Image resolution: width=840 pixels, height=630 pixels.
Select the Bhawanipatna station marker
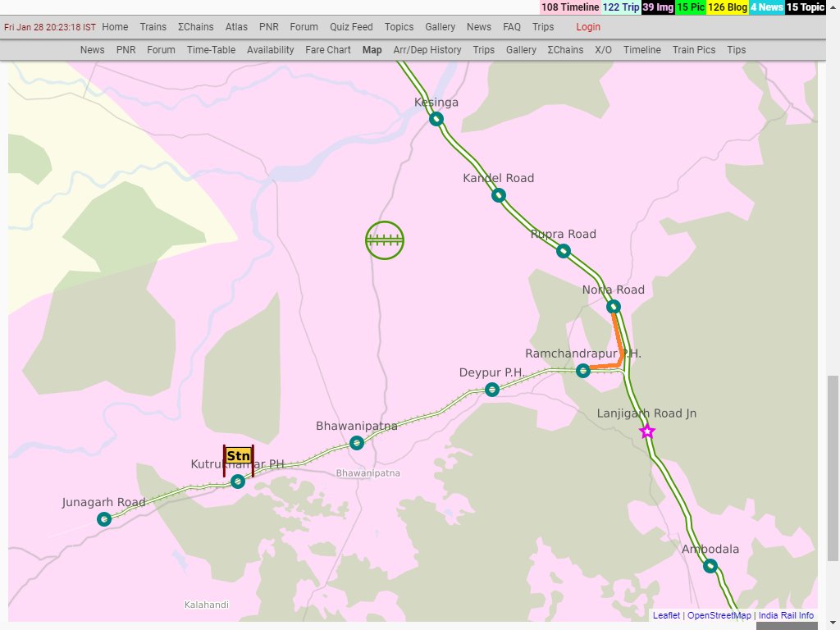point(357,443)
